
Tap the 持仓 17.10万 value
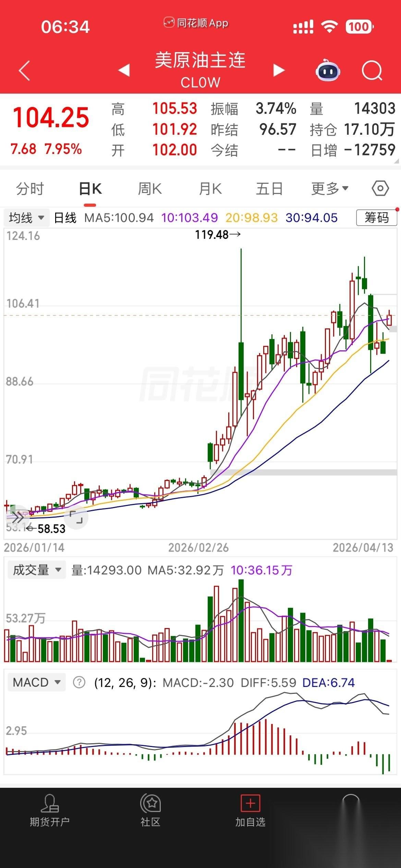[x=369, y=130]
